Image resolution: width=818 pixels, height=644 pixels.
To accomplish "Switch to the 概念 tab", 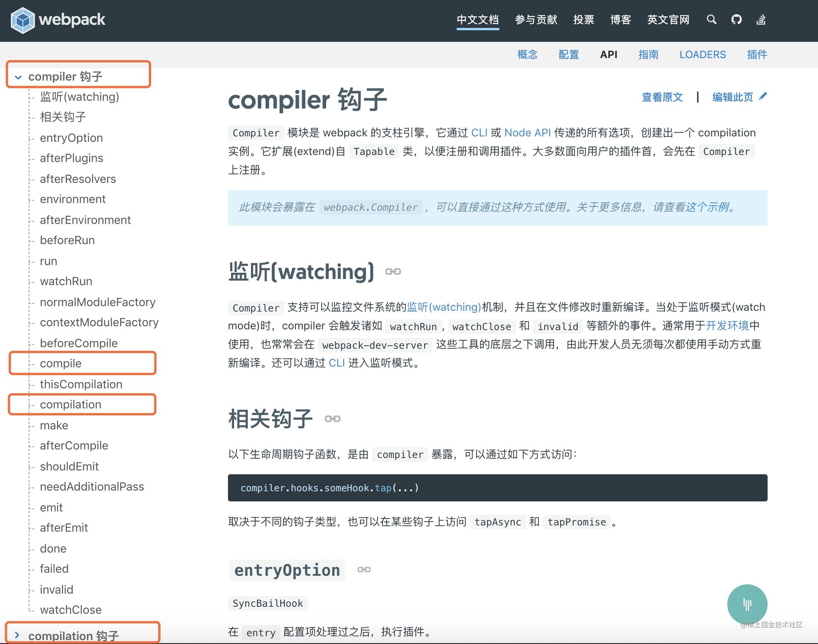I will point(528,55).
